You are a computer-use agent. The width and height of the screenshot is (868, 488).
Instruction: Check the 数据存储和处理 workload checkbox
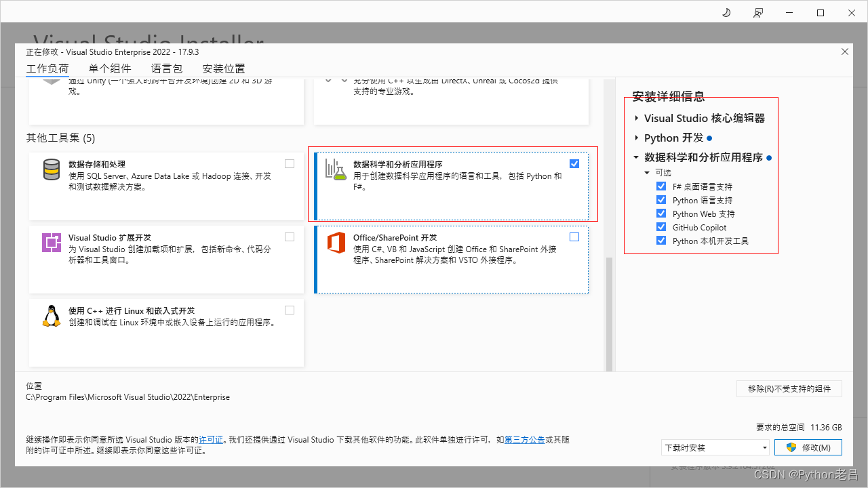[x=290, y=163]
